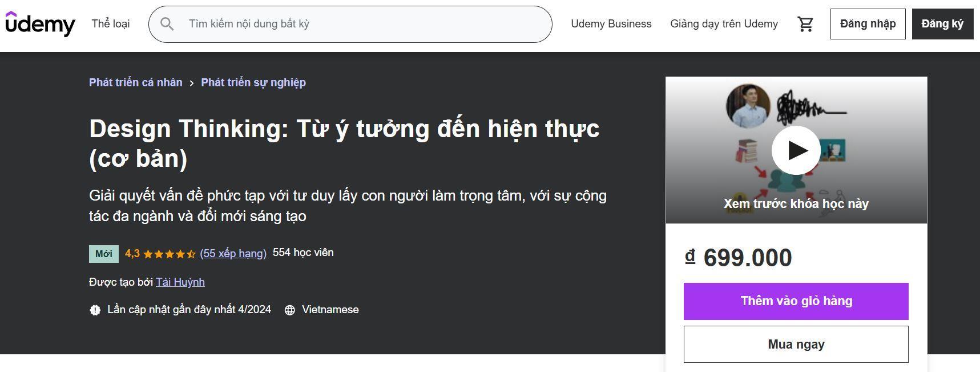Open the 55 xếp hạng ratings link
Viewport: 980px width, 372px height.
click(x=233, y=254)
